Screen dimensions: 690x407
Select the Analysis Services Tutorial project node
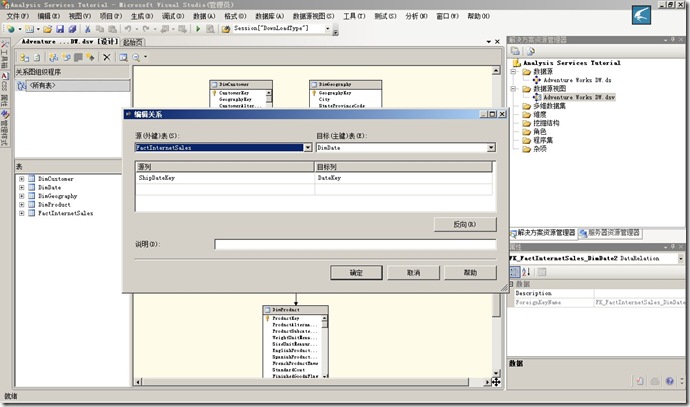(572, 63)
